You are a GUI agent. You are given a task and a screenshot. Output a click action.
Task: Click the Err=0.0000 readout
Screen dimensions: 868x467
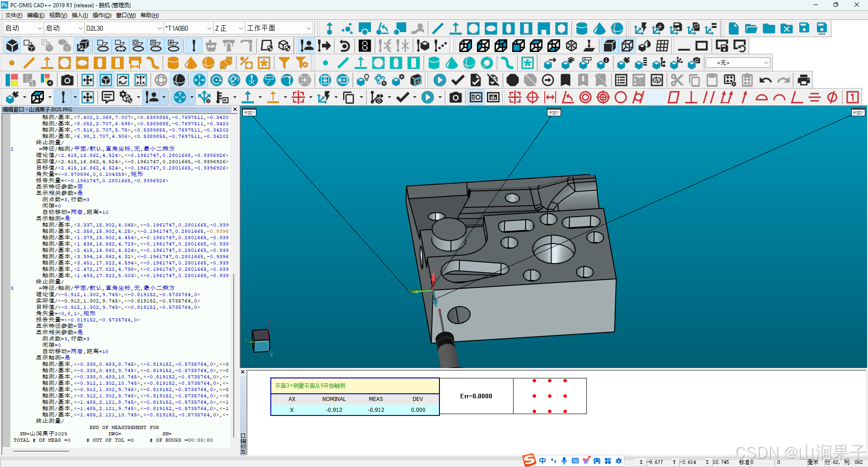tap(476, 396)
